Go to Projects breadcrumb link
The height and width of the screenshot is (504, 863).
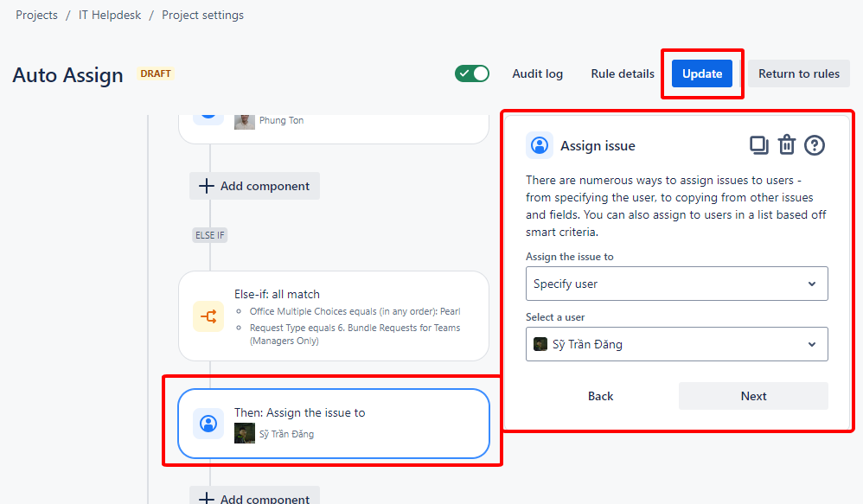pos(36,15)
